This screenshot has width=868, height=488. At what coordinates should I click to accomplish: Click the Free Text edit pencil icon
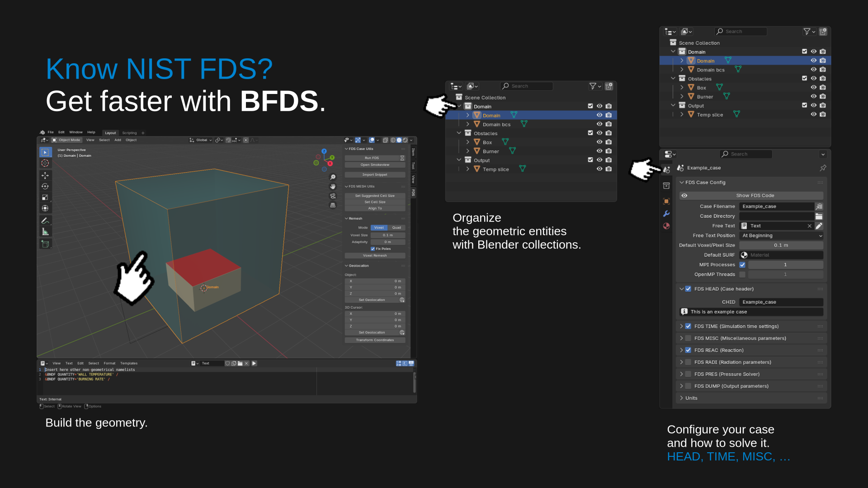click(819, 226)
